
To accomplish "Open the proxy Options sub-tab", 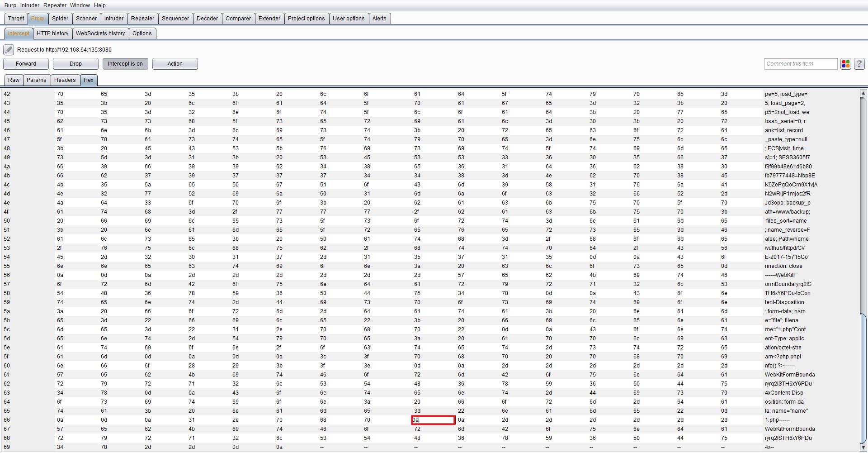I will tap(142, 33).
